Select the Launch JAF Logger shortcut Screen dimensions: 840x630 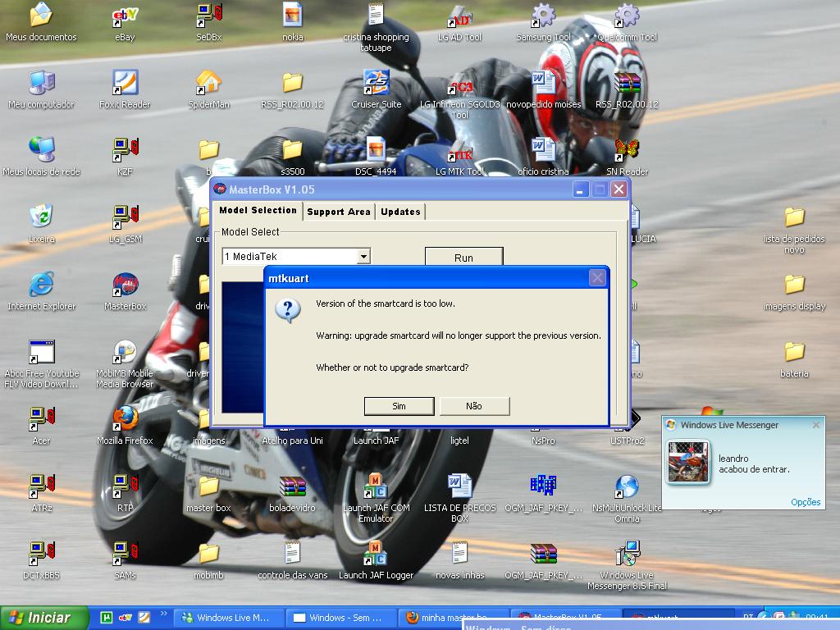pos(376,560)
